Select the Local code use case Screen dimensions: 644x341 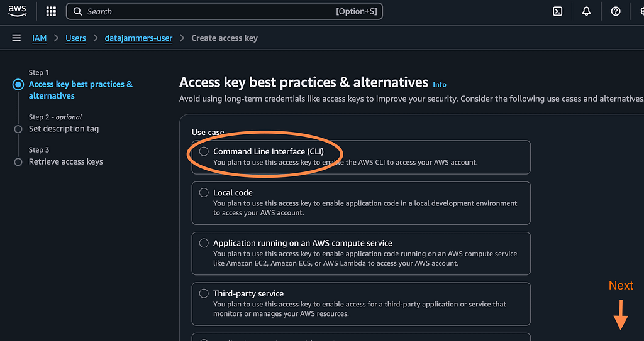pyautogui.click(x=204, y=193)
